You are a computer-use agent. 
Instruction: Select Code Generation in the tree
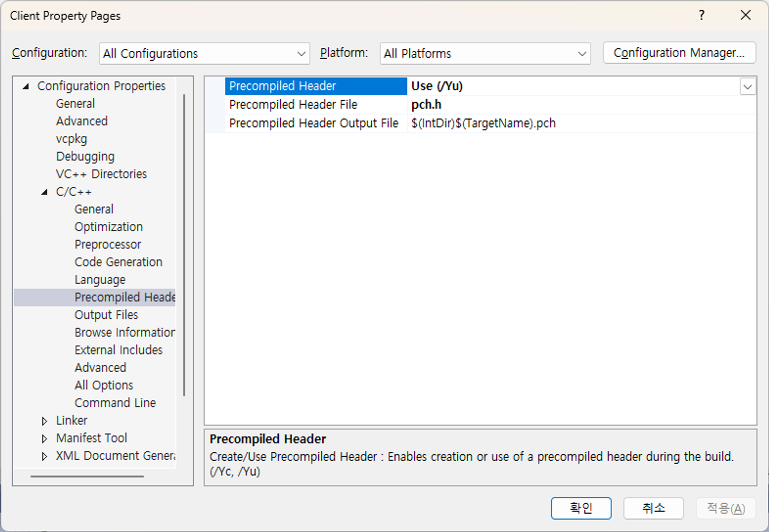point(118,262)
